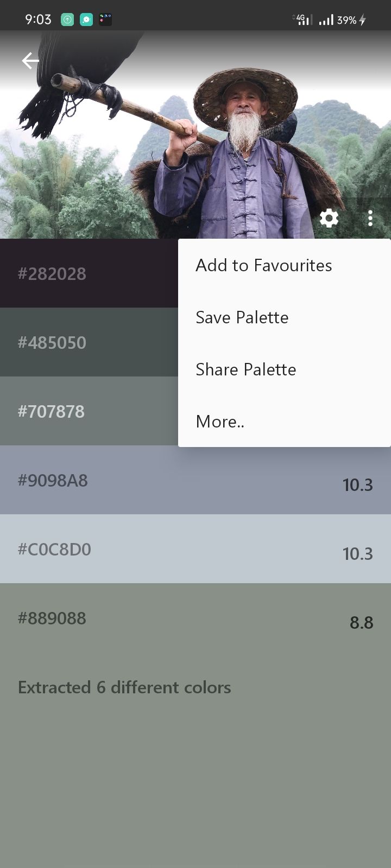Viewport: 391px width, 868px height.
Task: Tap the 8.8 percentage value
Action: (x=361, y=622)
